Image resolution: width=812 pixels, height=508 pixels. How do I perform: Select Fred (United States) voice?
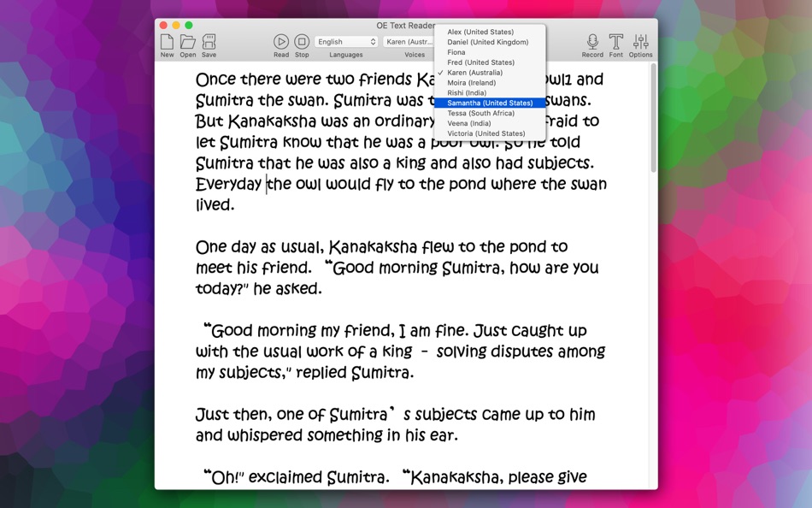490,62
